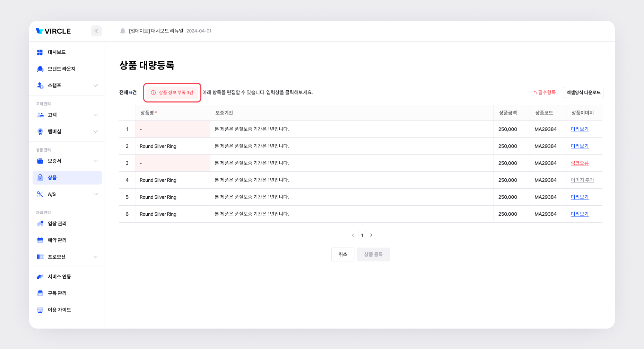The width and height of the screenshot is (644, 349).
Task: Click the 이용 가이드 monitor icon
Action: [40, 310]
